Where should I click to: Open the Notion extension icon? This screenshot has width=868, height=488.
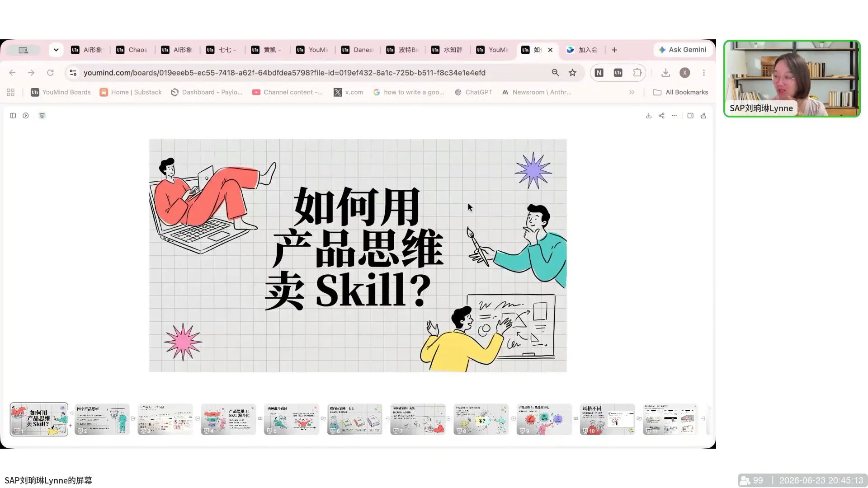pyautogui.click(x=599, y=73)
